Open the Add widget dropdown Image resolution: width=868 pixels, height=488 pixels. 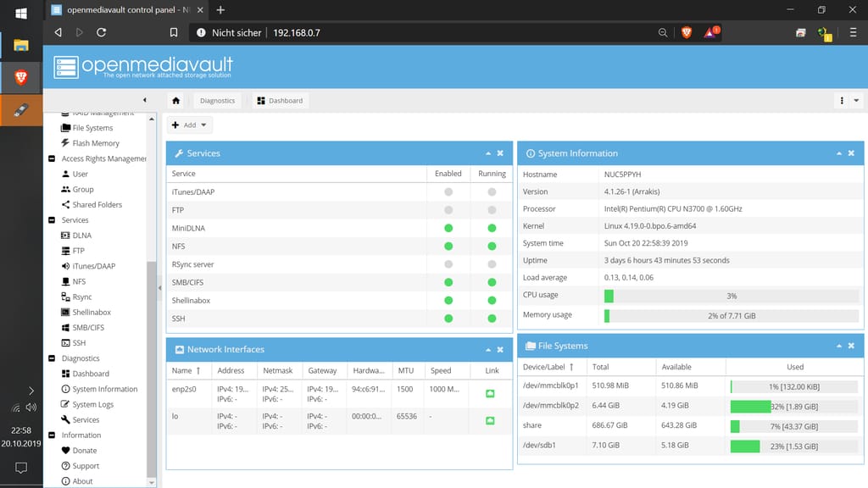(189, 125)
